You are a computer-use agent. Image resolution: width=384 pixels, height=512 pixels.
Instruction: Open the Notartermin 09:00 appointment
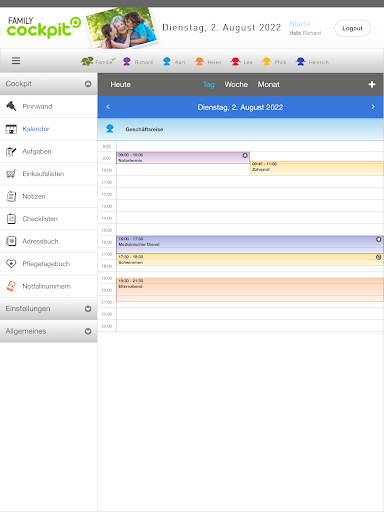click(183, 158)
